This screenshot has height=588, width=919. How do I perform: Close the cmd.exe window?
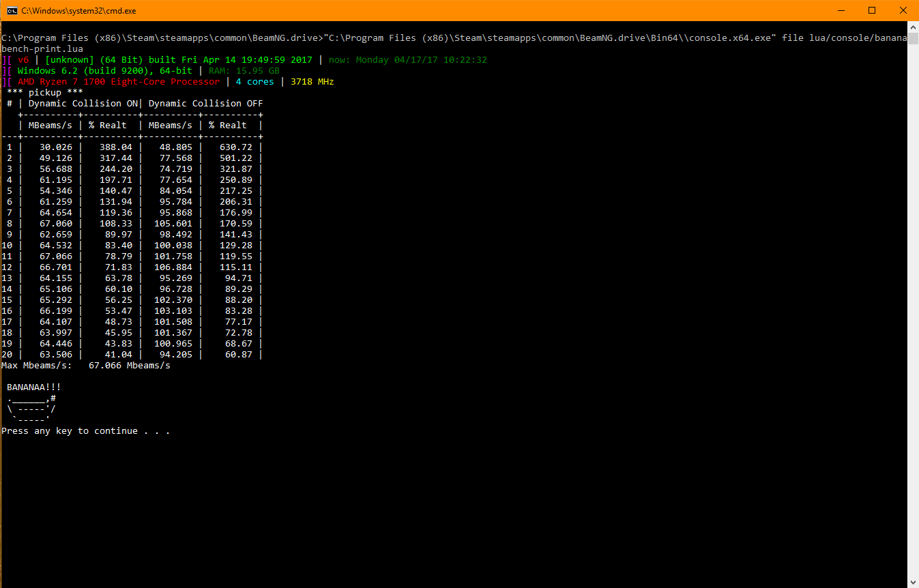click(903, 10)
